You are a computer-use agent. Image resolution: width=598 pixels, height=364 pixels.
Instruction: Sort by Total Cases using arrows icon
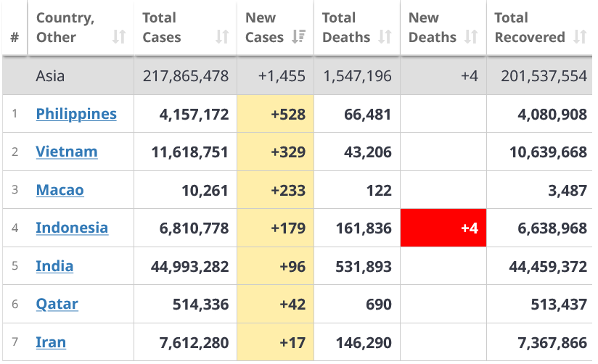coord(222,37)
